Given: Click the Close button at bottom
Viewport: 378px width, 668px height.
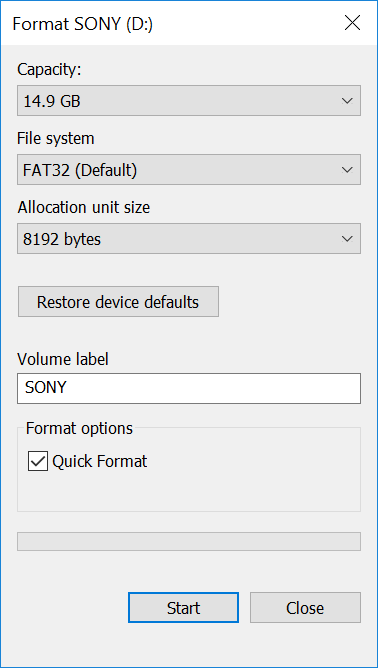Looking at the screenshot, I should coord(305,608).
